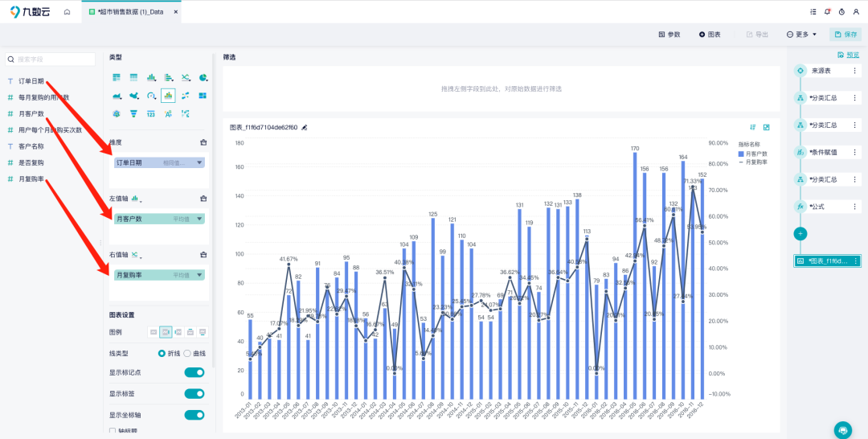This screenshot has width=868, height=439.
Task: Select the pie chart type
Action: coord(203,77)
